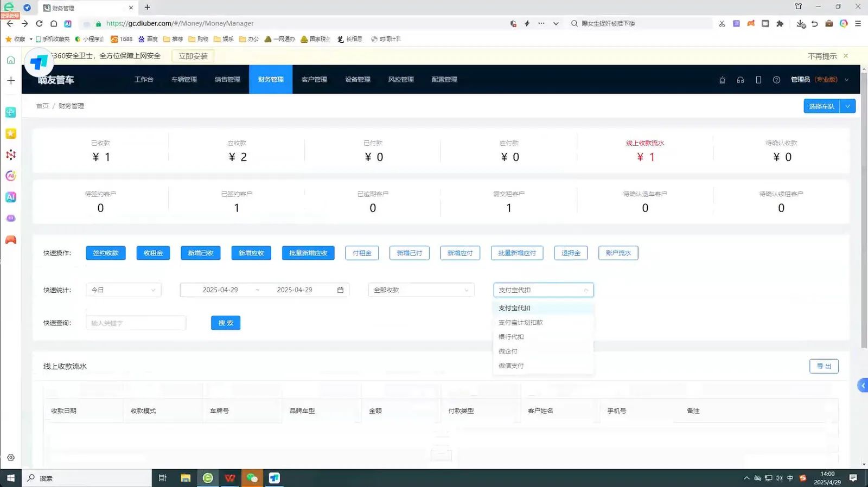Expand the blue side panel arrow at right edge
Image resolution: width=868 pixels, height=487 pixels.
click(x=863, y=386)
